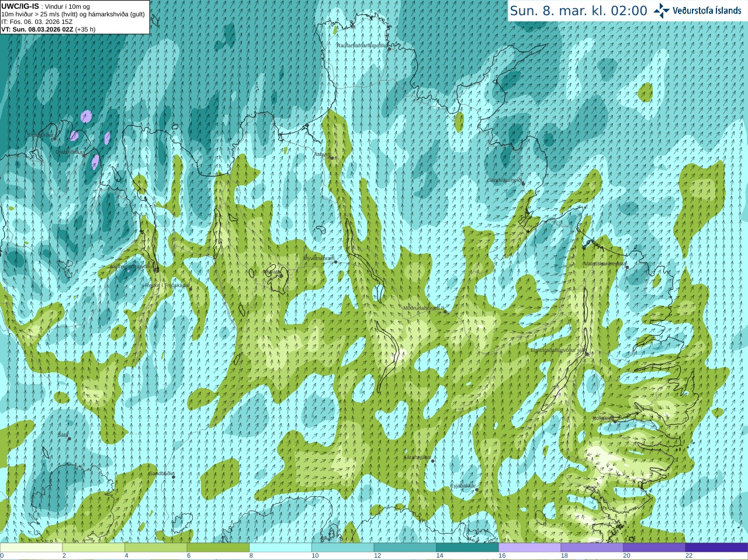Click the 'Raufarhafnarflugvöllur' label text
Image resolution: width=748 pixels, height=560 pixels.
click(362, 45)
